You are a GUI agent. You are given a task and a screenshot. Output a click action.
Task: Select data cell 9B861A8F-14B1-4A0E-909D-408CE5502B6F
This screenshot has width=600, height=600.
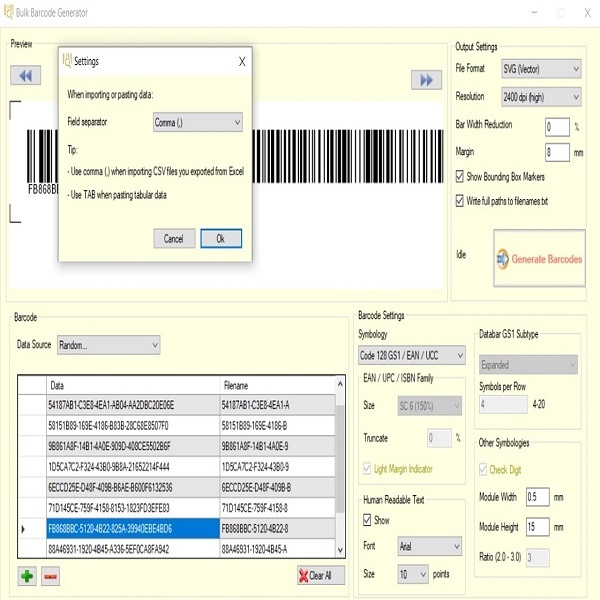133,446
